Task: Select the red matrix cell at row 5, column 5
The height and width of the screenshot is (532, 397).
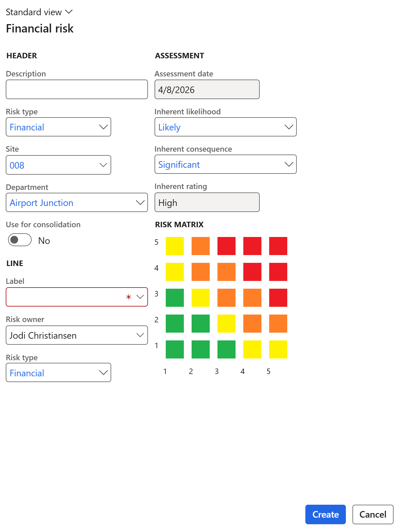Action: click(x=278, y=246)
